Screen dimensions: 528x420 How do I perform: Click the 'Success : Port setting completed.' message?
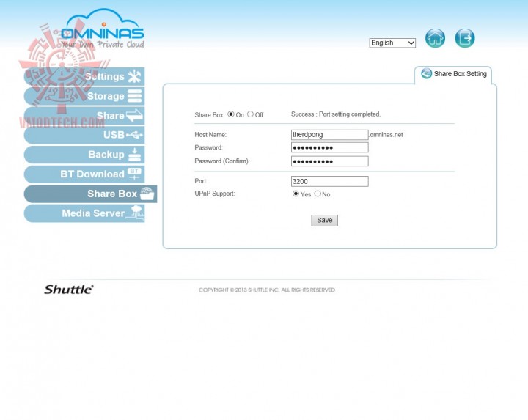pos(336,114)
